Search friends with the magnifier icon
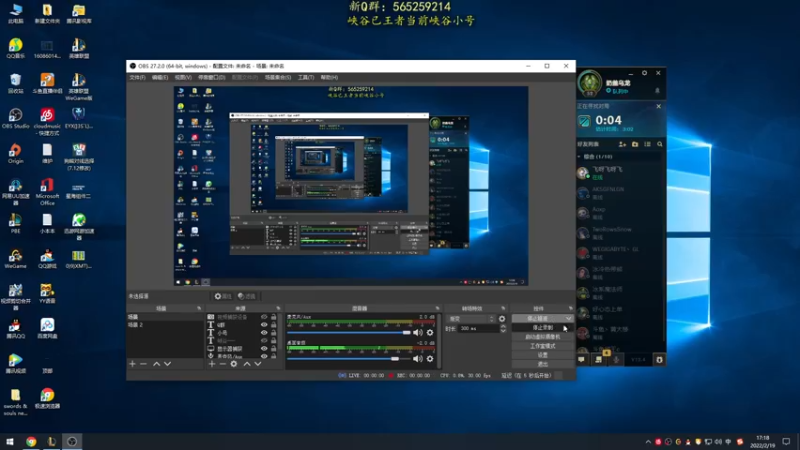The image size is (800, 450). click(x=660, y=144)
